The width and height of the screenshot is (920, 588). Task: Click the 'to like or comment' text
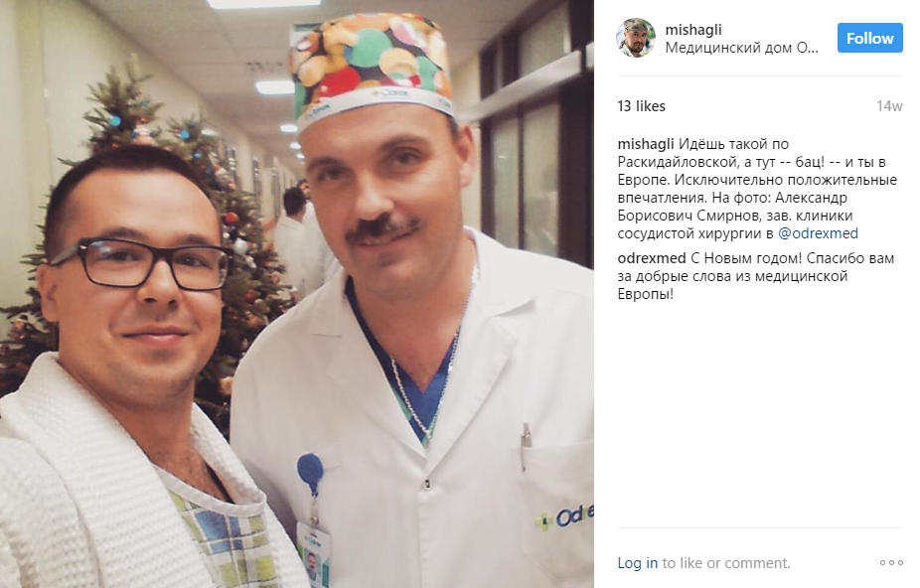tap(726, 563)
